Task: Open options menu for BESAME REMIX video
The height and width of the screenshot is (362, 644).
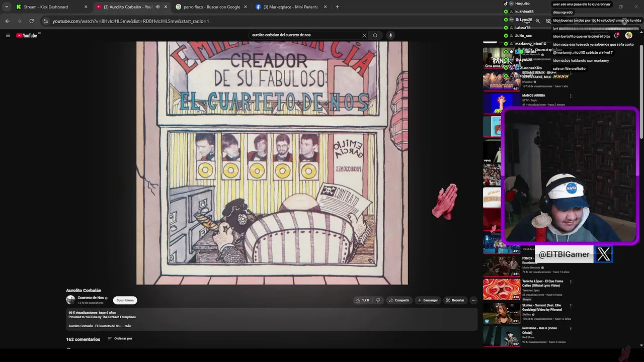Action: pos(571,73)
